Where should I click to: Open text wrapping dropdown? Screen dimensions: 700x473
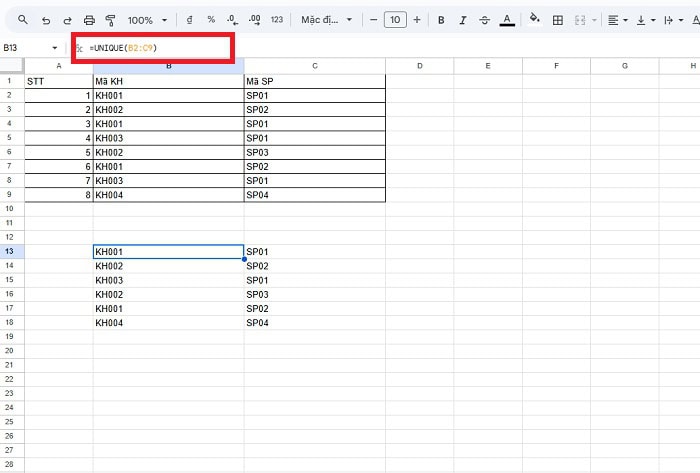674,20
